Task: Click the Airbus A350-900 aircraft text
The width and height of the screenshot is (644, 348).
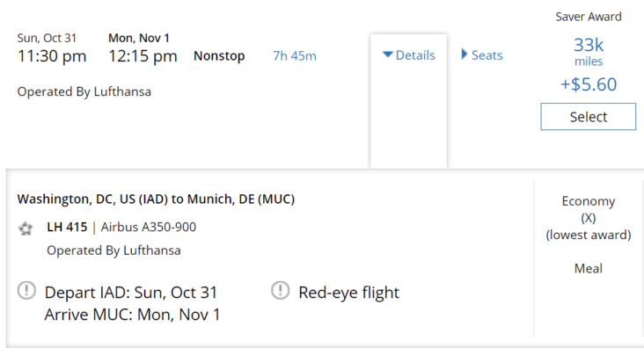Action: pyautogui.click(x=149, y=227)
